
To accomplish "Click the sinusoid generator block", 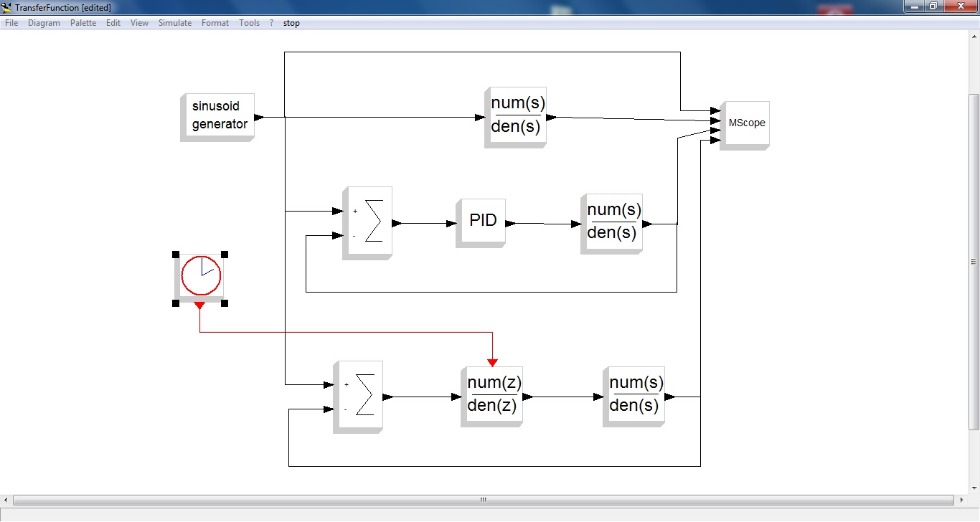I will coord(219,115).
